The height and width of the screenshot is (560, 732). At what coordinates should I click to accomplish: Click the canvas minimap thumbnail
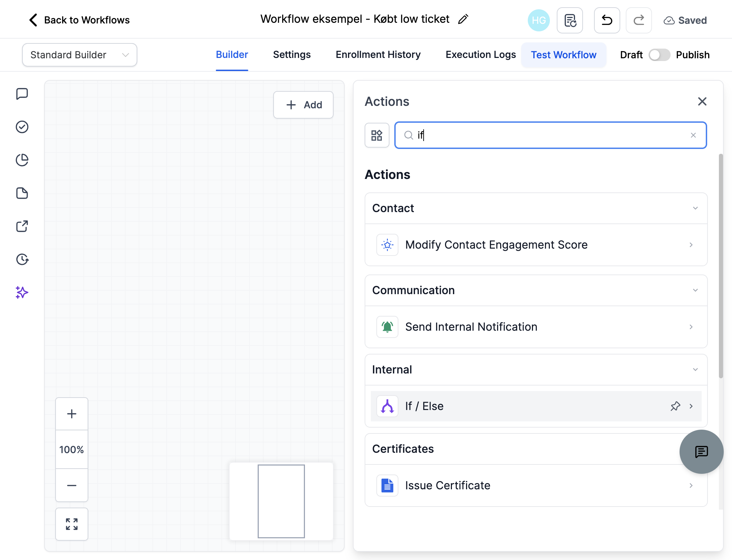pos(281,501)
